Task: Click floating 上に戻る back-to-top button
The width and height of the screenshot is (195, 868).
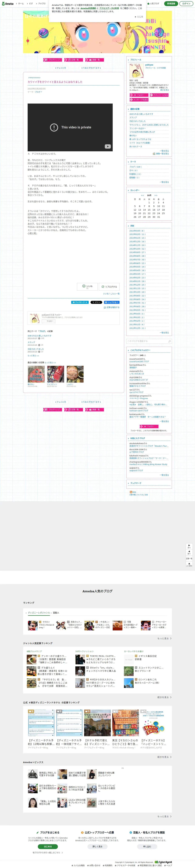Action: click(189, 564)
